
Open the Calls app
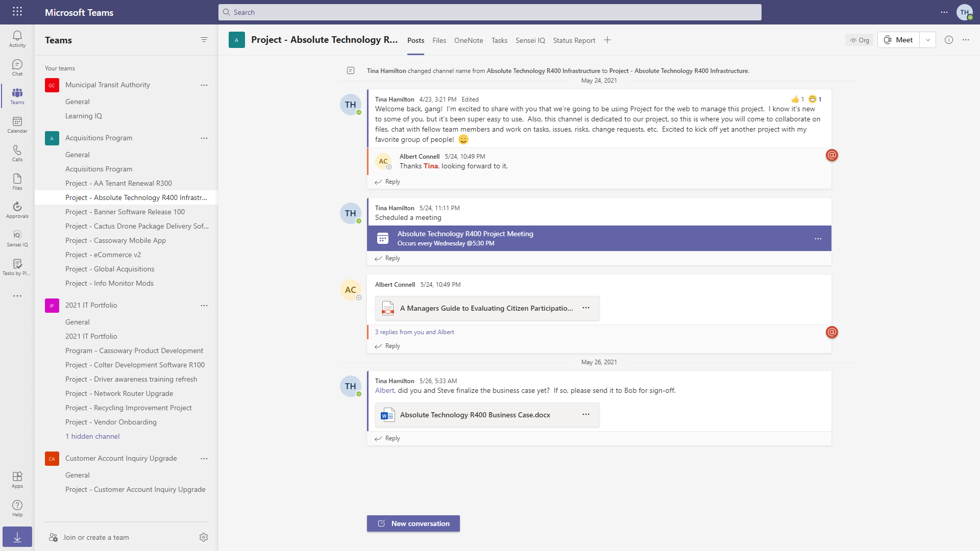pyautogui.click(x=17, y=153)
